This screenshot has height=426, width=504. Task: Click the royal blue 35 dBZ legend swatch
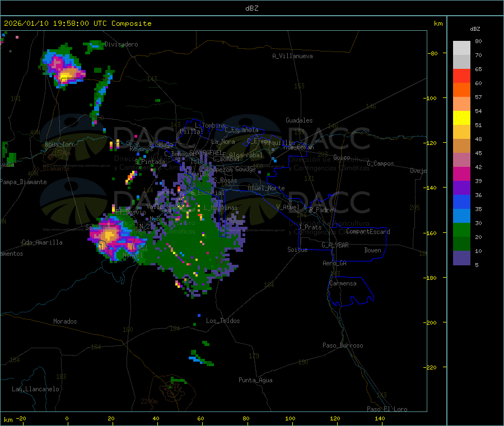click(461, 202)
